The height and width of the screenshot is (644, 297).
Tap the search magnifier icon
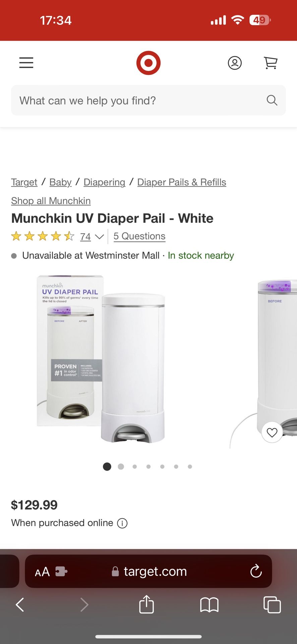pos(272,100)
